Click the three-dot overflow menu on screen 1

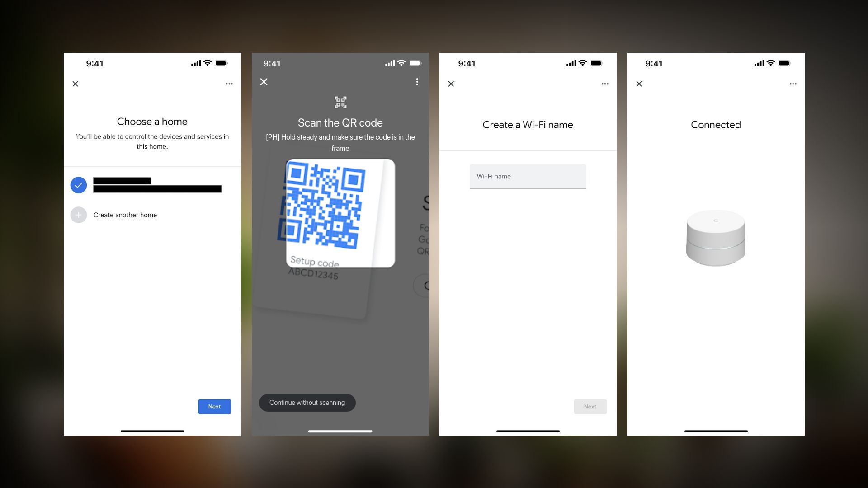point(230,84)
